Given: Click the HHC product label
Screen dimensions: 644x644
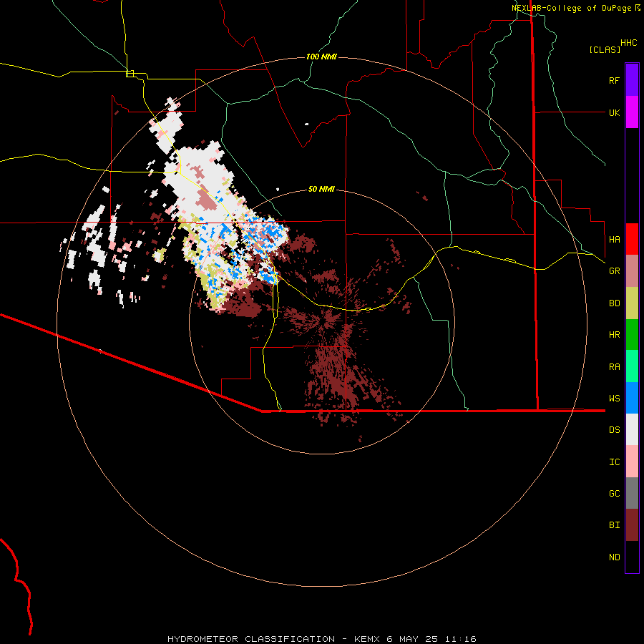Looking at the screenshot, I should [x=629, y=43].
